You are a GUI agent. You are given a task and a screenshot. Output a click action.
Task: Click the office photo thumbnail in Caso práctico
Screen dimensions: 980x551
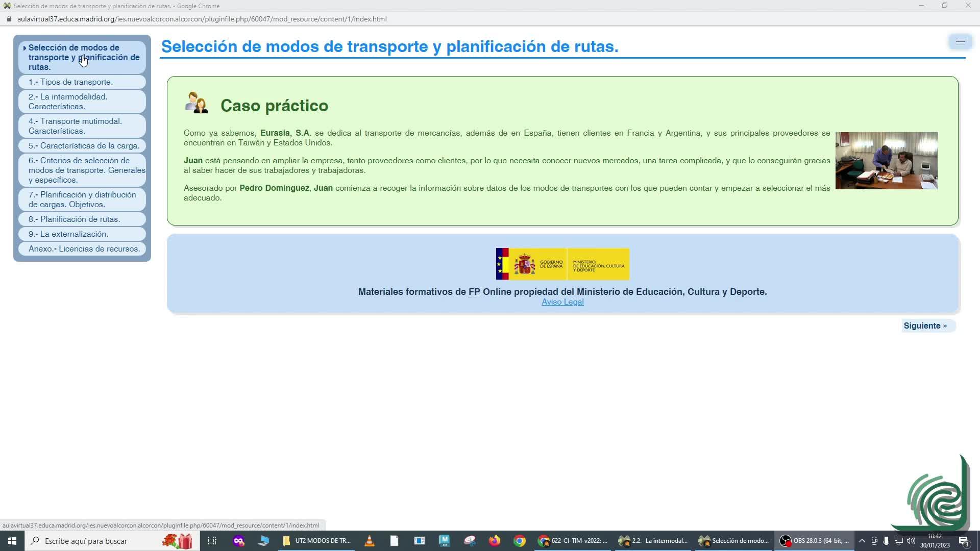point(886,161)
